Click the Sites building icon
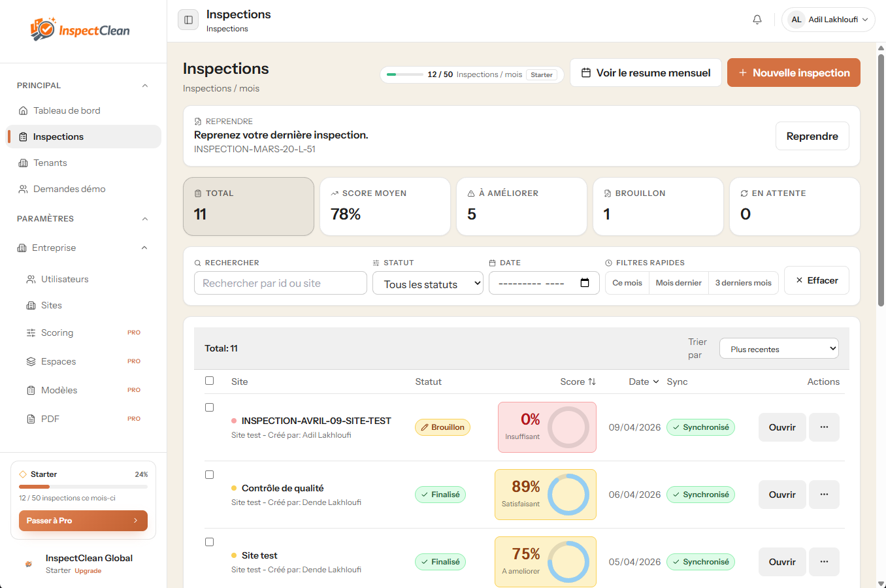Image resolution: width=886 pixels, height=588 pixels. pos(30,305)
